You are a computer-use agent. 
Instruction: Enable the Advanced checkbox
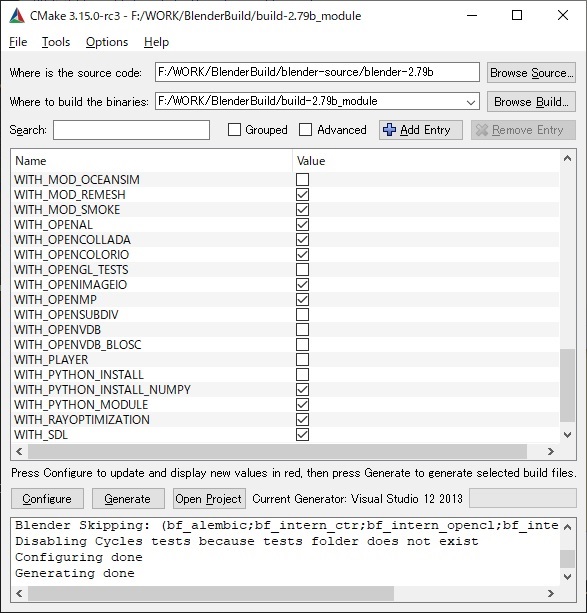(305, 130)
